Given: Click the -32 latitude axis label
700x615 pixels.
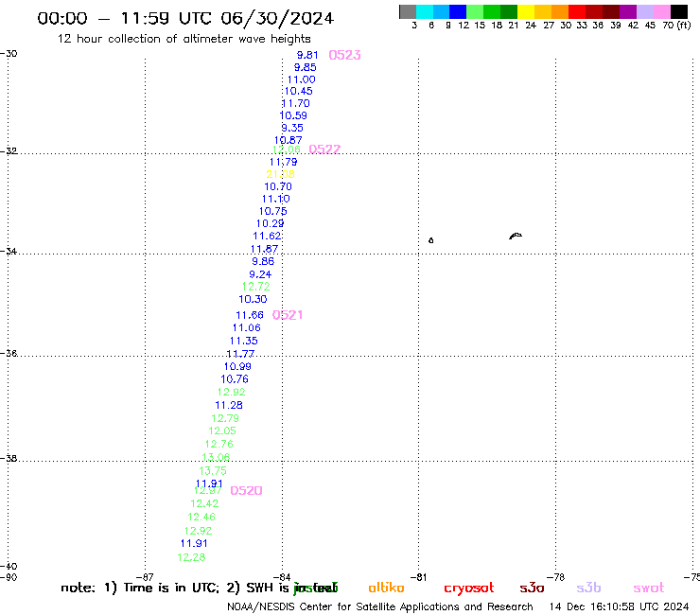Looking at the screenshot, I should tap(9, 150).
